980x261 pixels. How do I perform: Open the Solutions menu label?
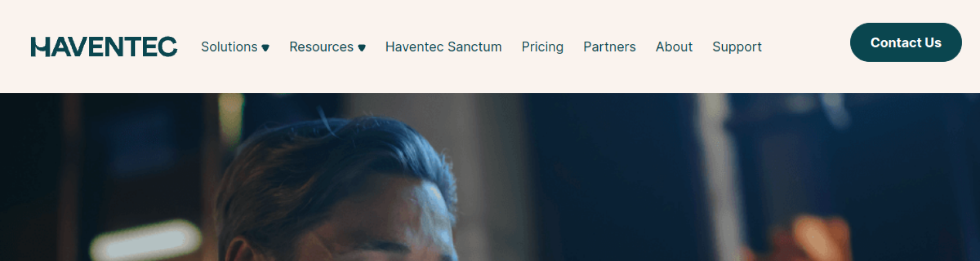tap(229, 47)
